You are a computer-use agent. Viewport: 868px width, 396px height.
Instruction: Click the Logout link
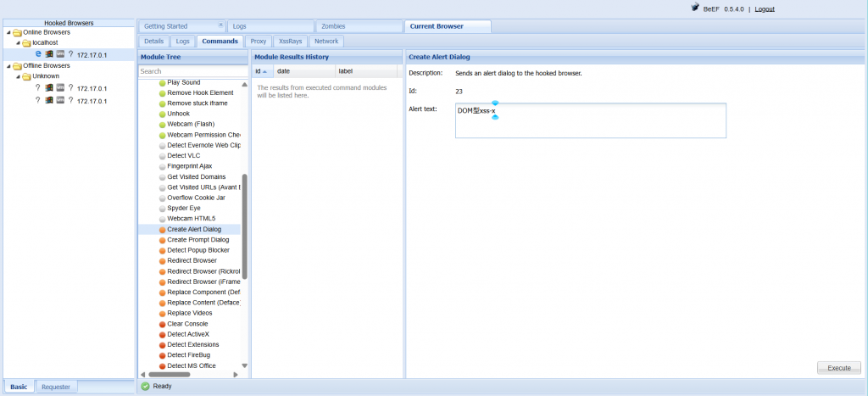click(x=765, y=9)
